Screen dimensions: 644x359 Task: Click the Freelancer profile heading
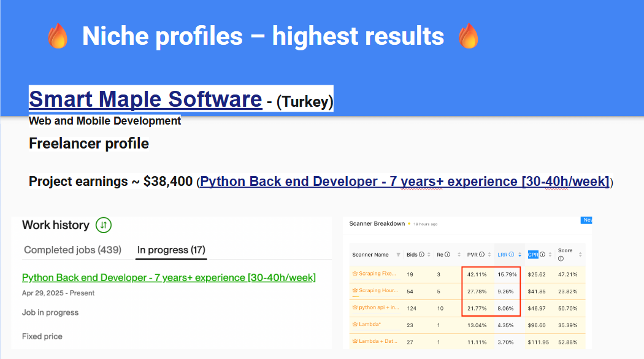click(89, 144)
